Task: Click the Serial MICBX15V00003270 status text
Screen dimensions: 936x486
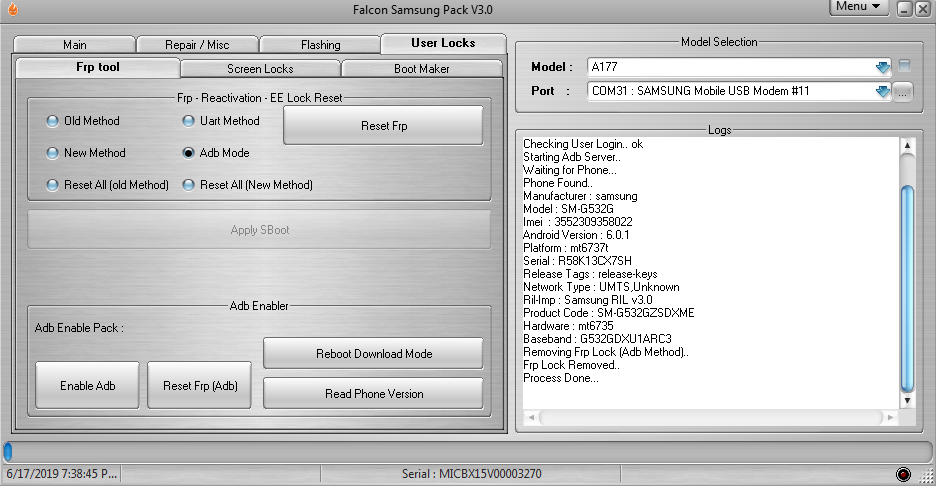Action: pyautogui.click(x=471, y=474)
